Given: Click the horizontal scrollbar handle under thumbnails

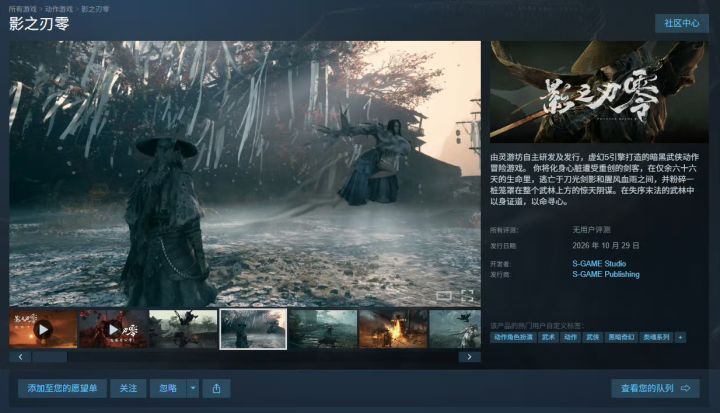Looking at the screenshot, I should tap(50, 357).
